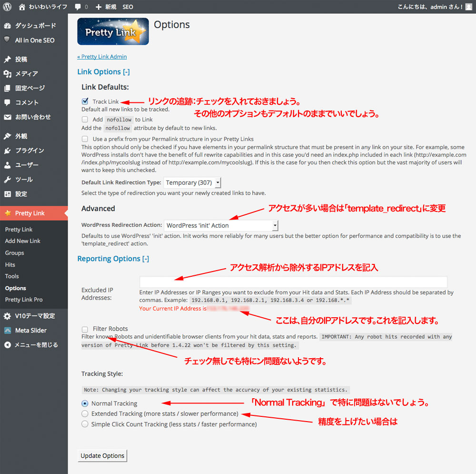476x474 pixels.
Task: Click the メディア media icon
Action: (x=8, y=73)
